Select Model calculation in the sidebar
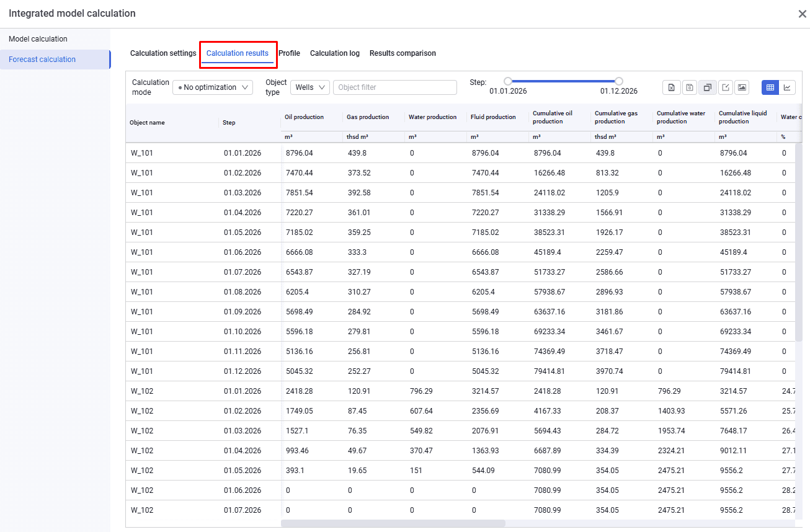Viewport: 810px width, 532px height. (55, 39)
